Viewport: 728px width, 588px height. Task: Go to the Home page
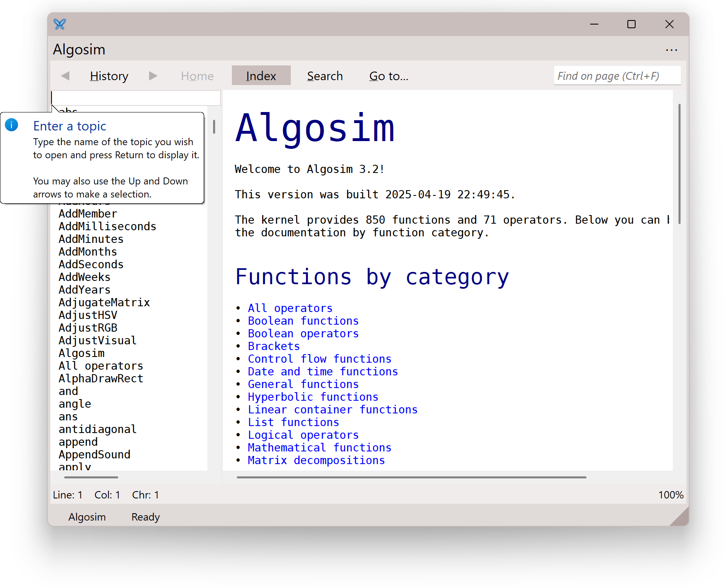197,76
